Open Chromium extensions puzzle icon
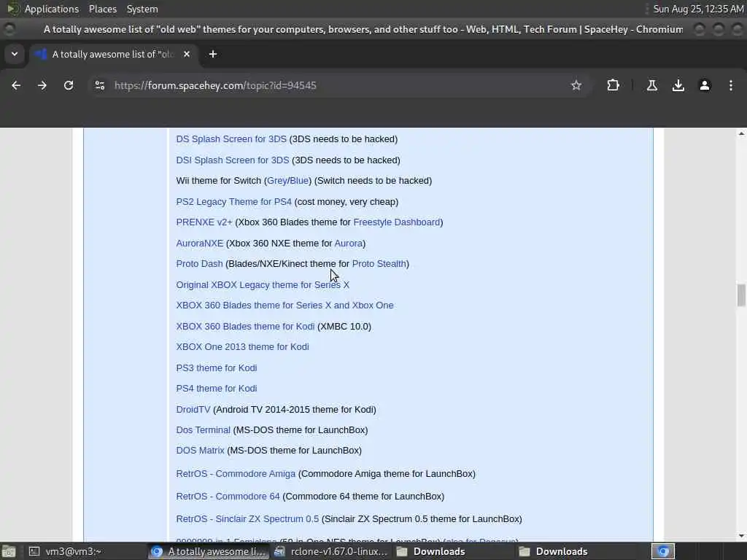Viewport: 747px width, 560px height. tap(613, 86)
